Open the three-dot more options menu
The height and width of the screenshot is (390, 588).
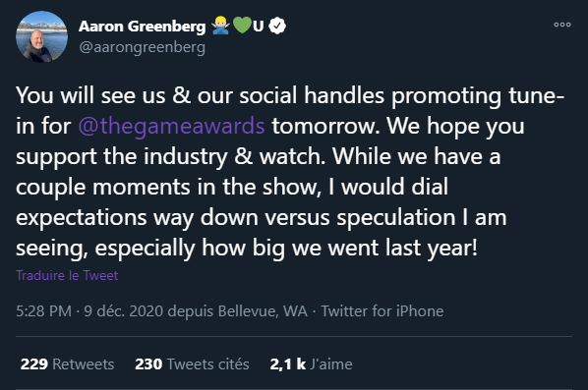(562, 25)
